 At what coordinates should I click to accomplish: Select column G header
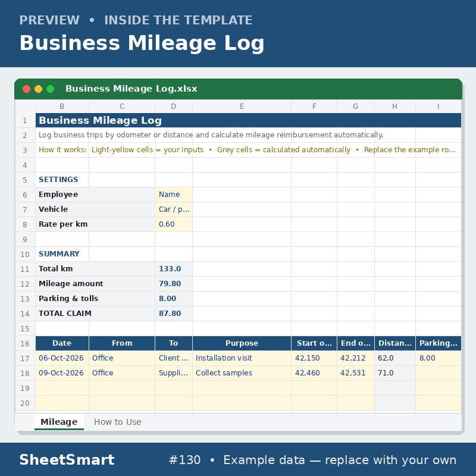[x=355, y=107]
